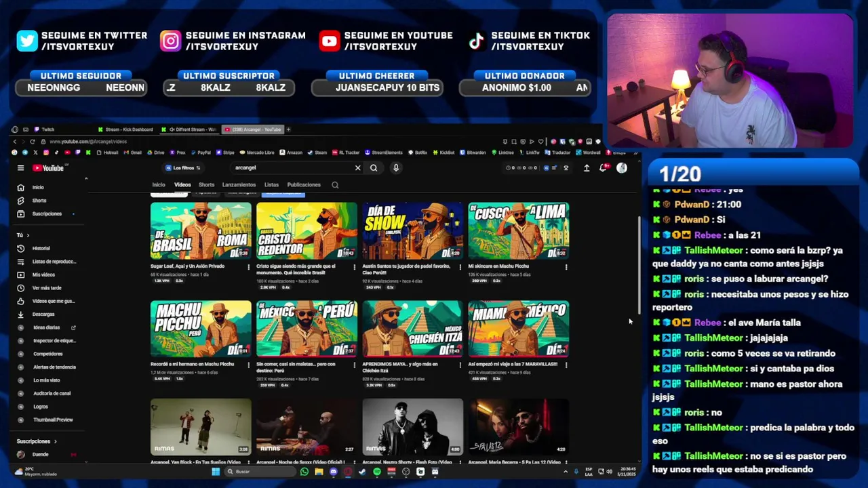Image resolution: width=868 pixels, height=488 pixels.
Task: Click the Windows Start button
Action: [216, 472]
